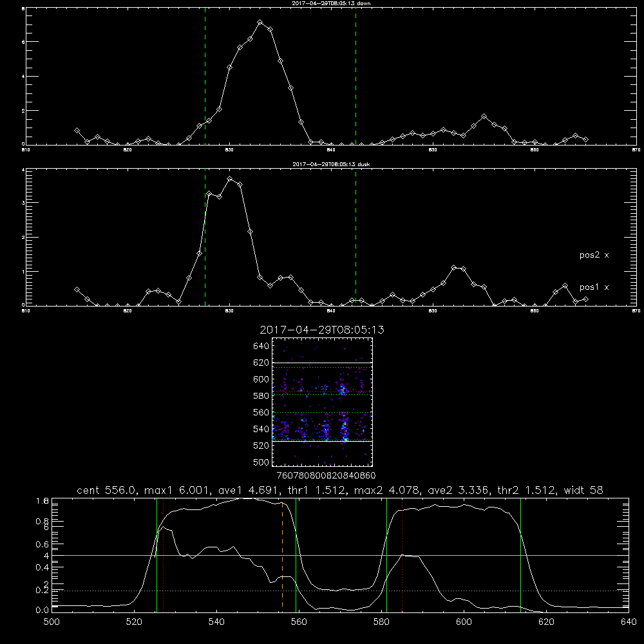Viewport: 644px width, 644px height.
Task: Click the red dotted line near 527 in bottom plot
Action: [163, 555]
